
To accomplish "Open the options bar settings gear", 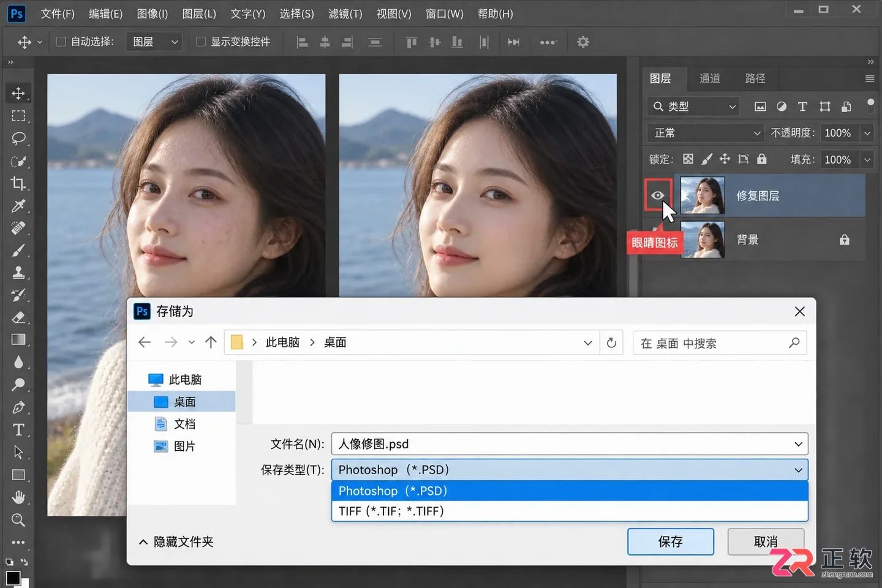I will (583, 42).
